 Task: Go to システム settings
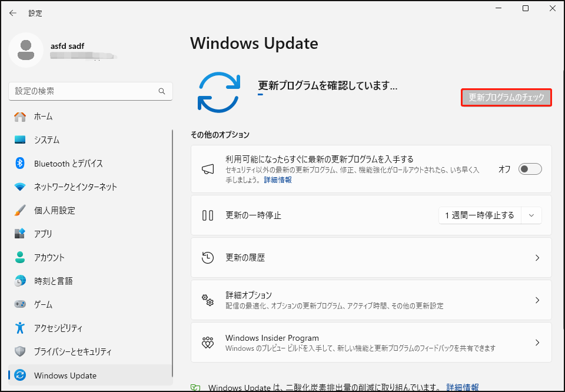(x=90, y=140)
